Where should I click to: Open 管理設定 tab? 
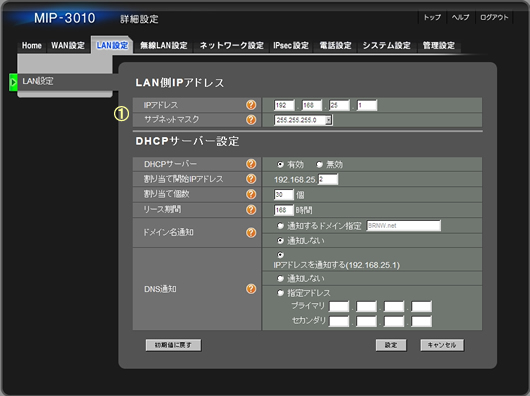(x=438, y=45)
